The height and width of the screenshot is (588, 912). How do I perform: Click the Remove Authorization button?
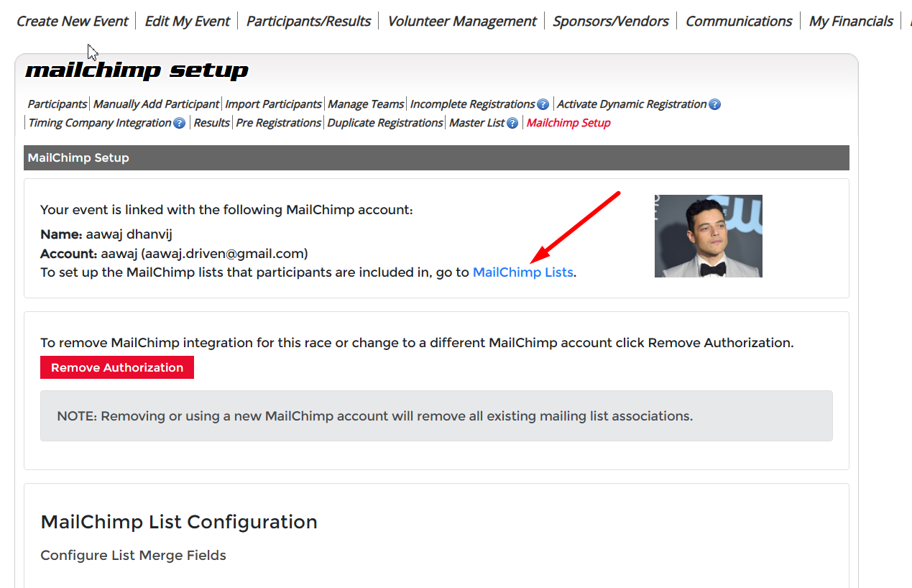117,367
